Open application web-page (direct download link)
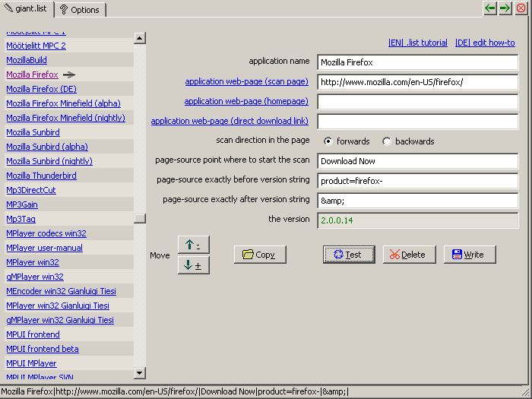The image size is (532, 399). [230, 121]
